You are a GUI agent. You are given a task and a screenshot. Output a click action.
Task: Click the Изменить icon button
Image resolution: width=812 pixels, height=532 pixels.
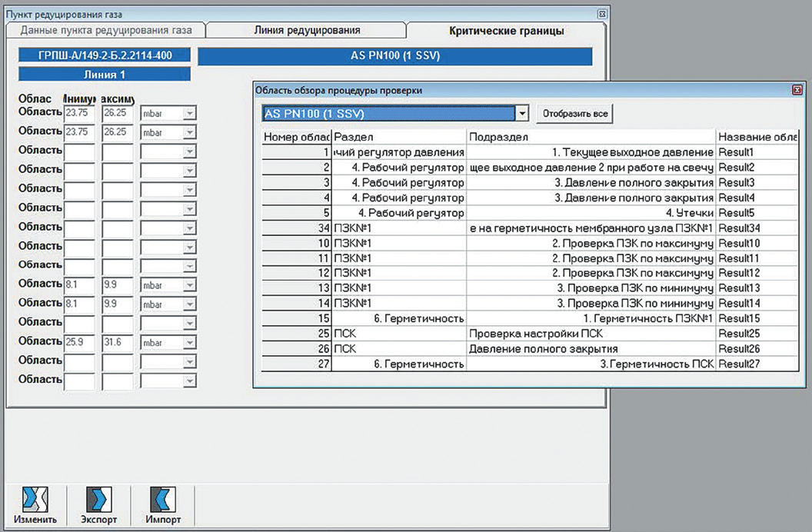tap(35, 504)
